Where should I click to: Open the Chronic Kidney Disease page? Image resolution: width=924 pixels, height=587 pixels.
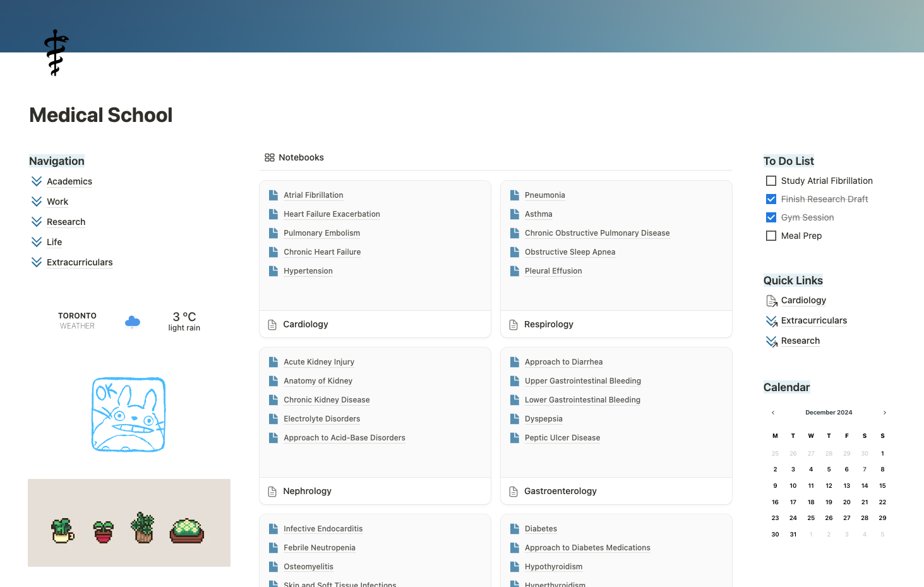click(x=327, y=399)
